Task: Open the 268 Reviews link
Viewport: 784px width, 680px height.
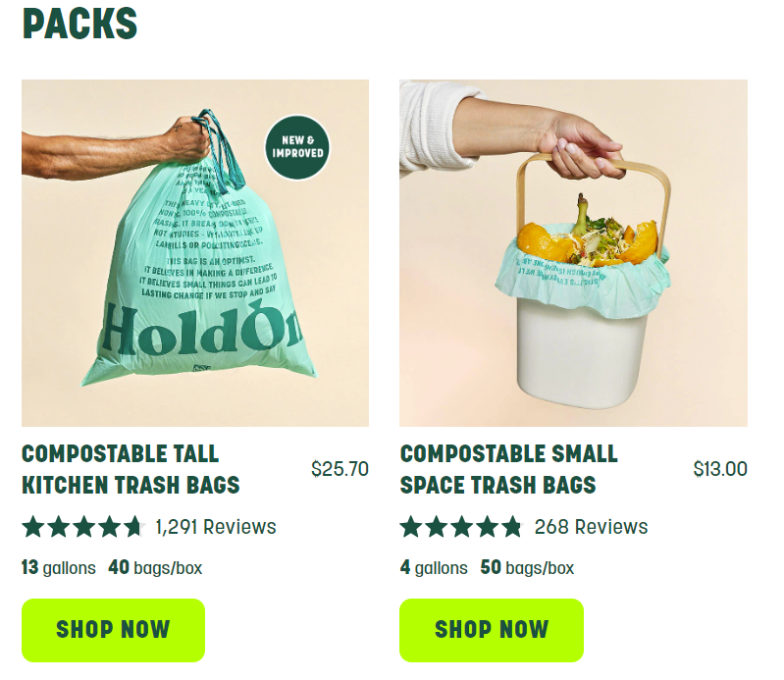Action: tap(591, 527)
